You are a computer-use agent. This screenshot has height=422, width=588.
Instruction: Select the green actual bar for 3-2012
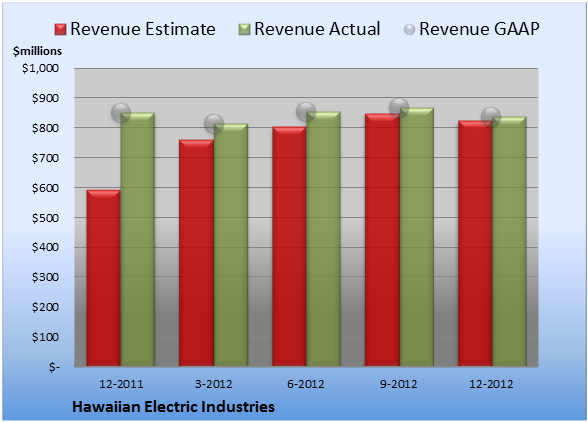pos(231,245)
